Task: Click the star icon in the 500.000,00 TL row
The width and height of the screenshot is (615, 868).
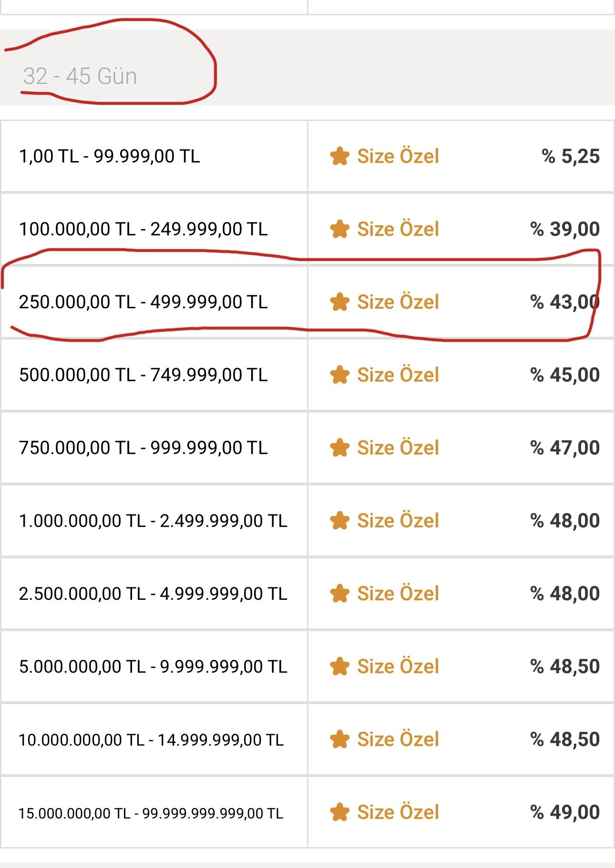Action: 340,375
